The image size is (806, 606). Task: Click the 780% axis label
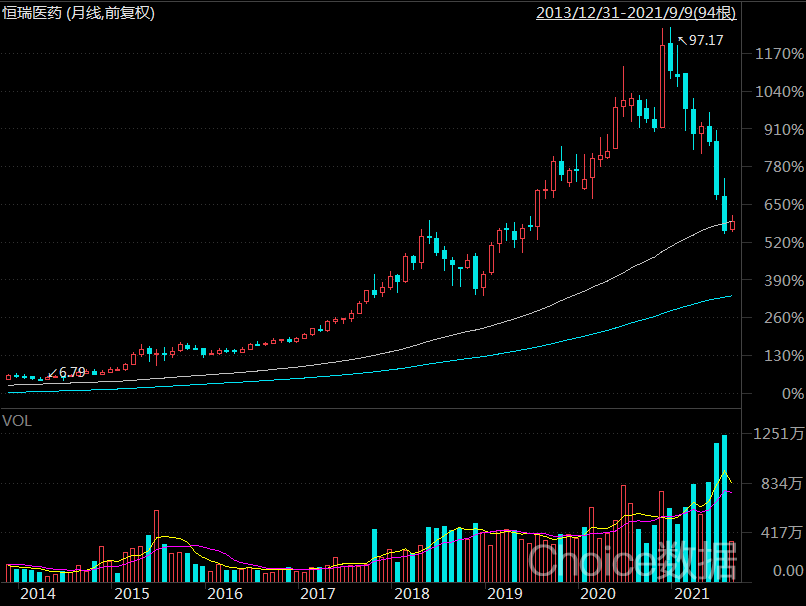[783, 167]
